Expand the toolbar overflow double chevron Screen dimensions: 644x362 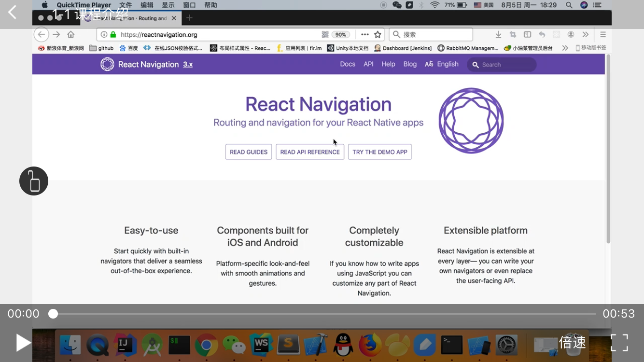(586, 35)
